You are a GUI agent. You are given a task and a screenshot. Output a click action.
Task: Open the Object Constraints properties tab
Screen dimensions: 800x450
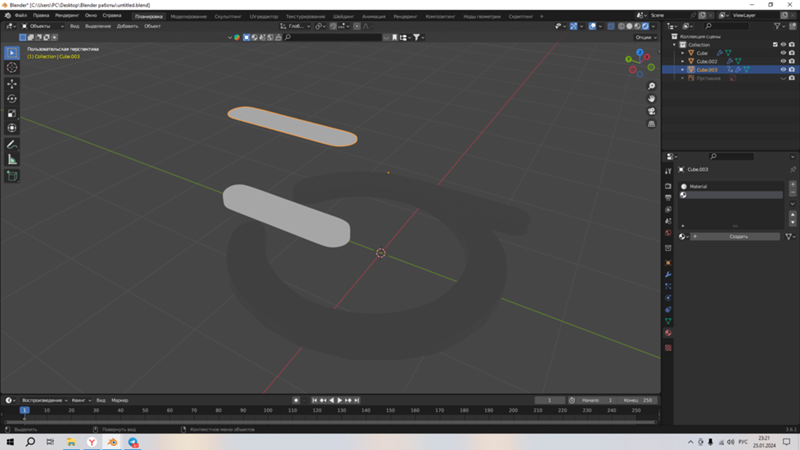tap(668, 310)
